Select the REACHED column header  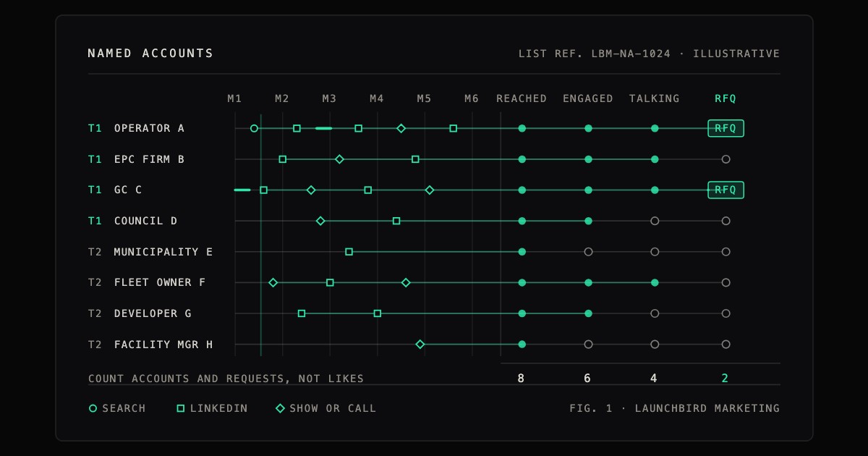pyautogui.click(x=522, y=98)
